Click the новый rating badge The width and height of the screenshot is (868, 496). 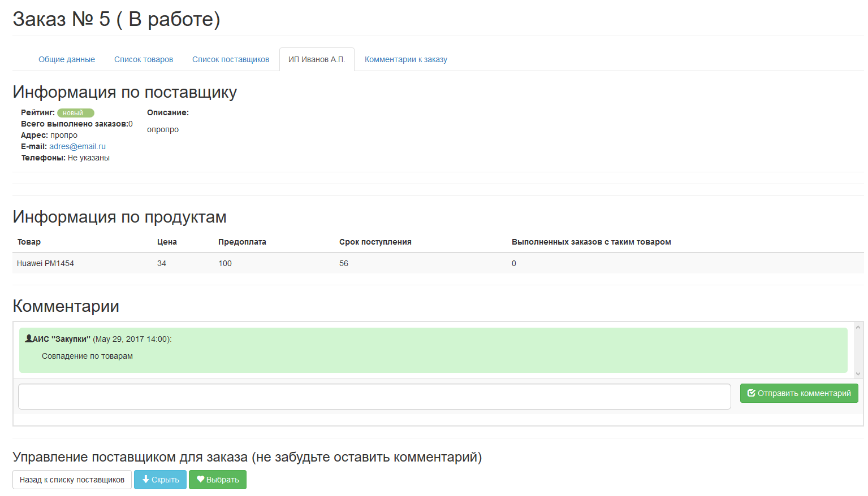[x=76, y=113]
